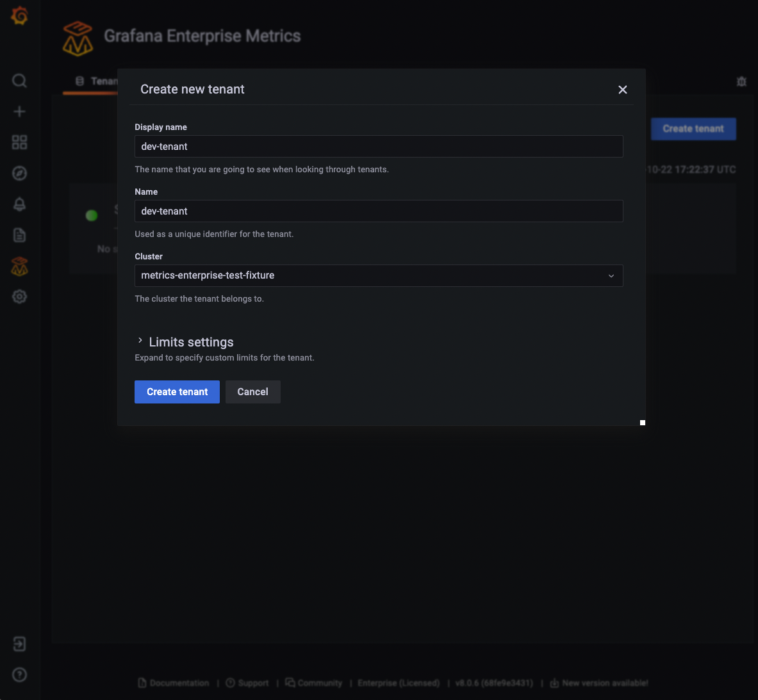The image size is (758, 700).
Task: Open the Grafana search panel
Action: (x=19, y=81)
